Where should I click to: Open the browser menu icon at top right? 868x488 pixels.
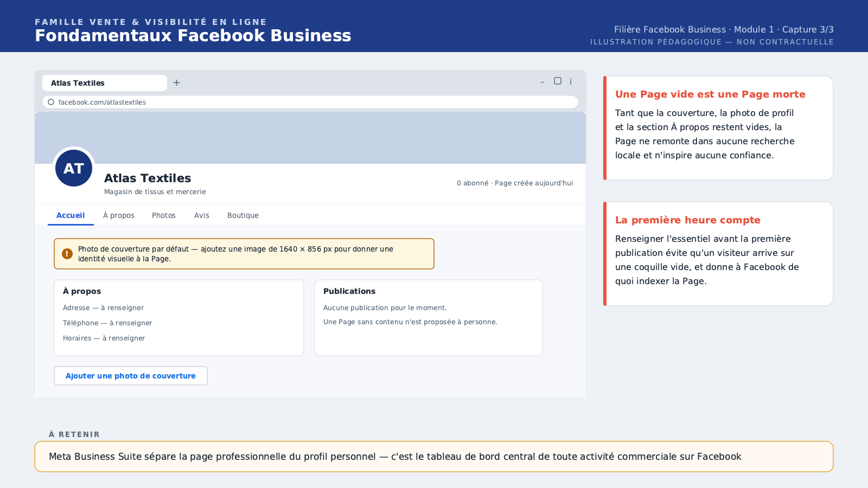(x=571, y=81)
